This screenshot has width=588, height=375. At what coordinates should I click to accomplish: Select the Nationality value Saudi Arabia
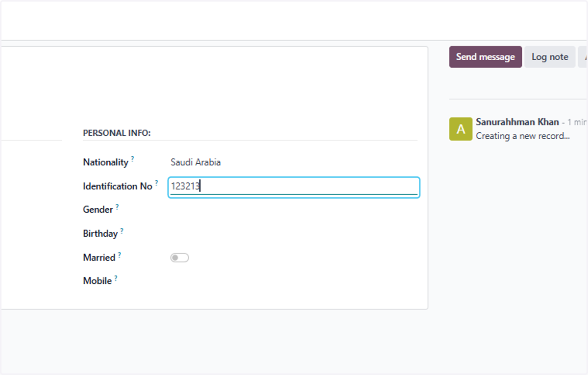(x=196, y=162)
